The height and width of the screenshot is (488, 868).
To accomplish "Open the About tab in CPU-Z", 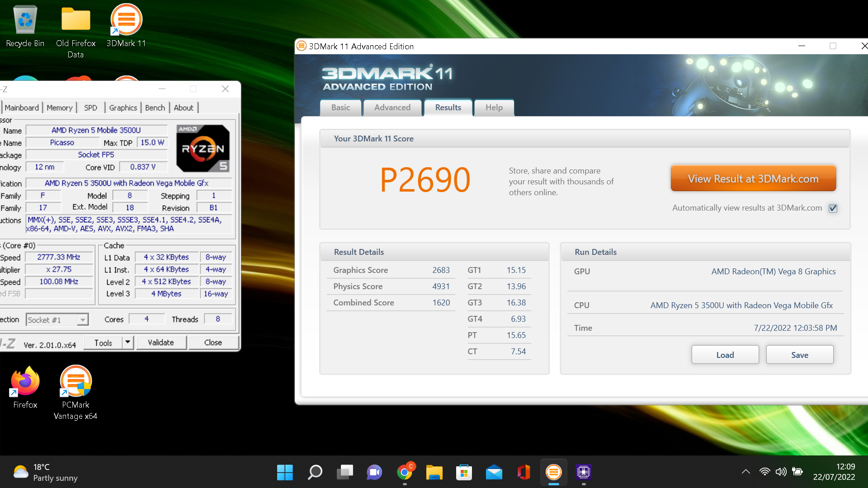I will [x=184, y=108].
